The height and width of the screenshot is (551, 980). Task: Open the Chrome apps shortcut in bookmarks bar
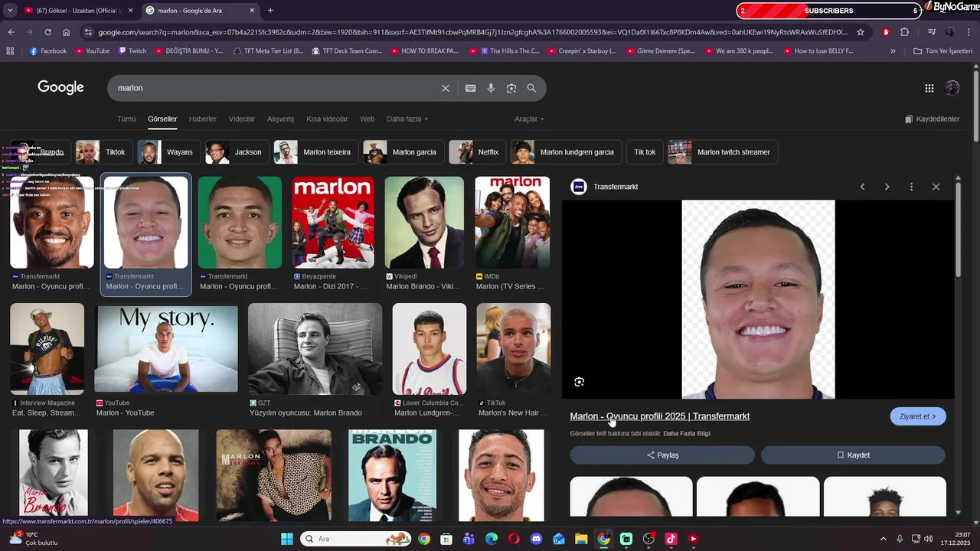[10, 51]
